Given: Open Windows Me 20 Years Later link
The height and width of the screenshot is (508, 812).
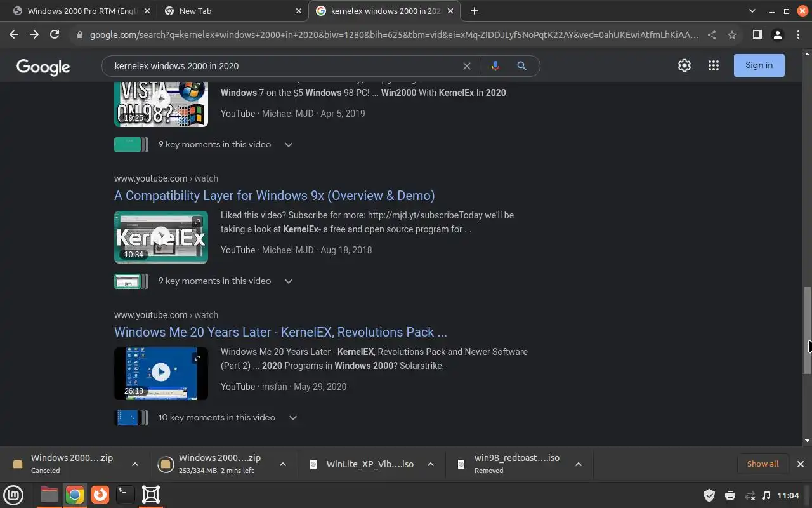Looking at the screenshot, I should [x=280, y=332].
